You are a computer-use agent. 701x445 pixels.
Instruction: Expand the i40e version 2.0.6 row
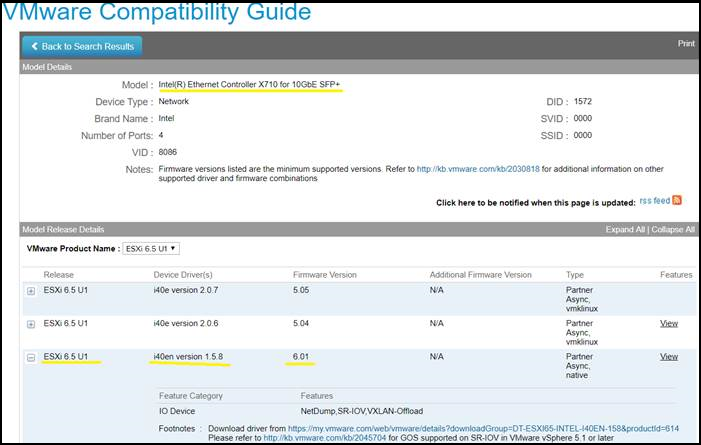31,324
